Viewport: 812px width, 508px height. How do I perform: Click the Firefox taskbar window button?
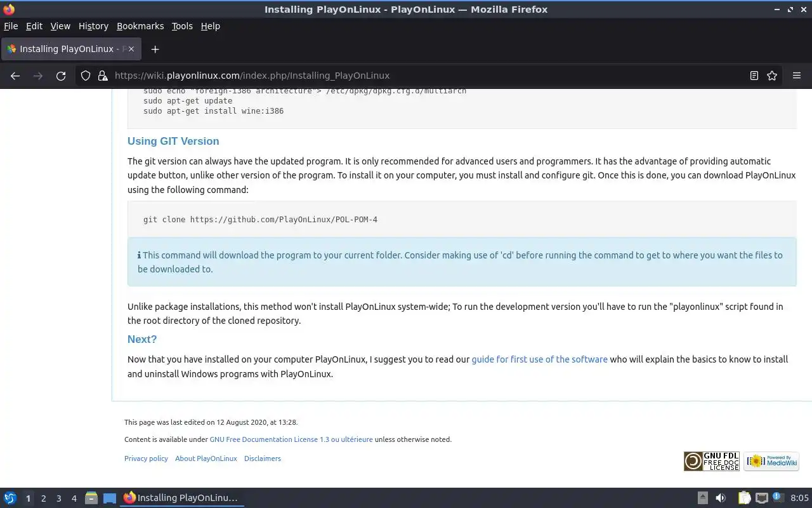(x=181, y=498)
